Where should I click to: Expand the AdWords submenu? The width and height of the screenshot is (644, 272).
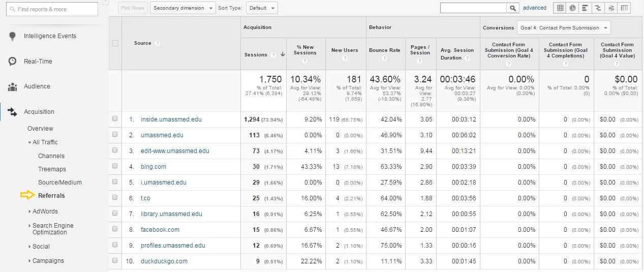coord(45,211)
